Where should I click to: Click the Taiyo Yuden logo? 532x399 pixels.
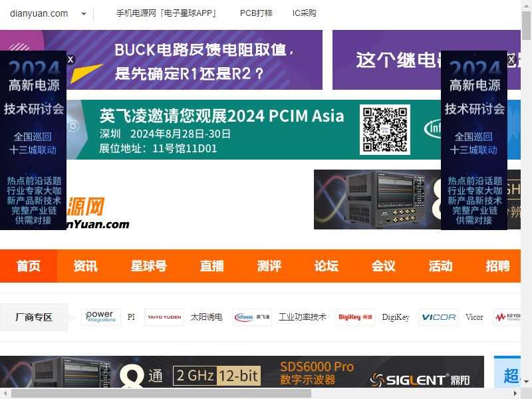click(x=164, y=317)
